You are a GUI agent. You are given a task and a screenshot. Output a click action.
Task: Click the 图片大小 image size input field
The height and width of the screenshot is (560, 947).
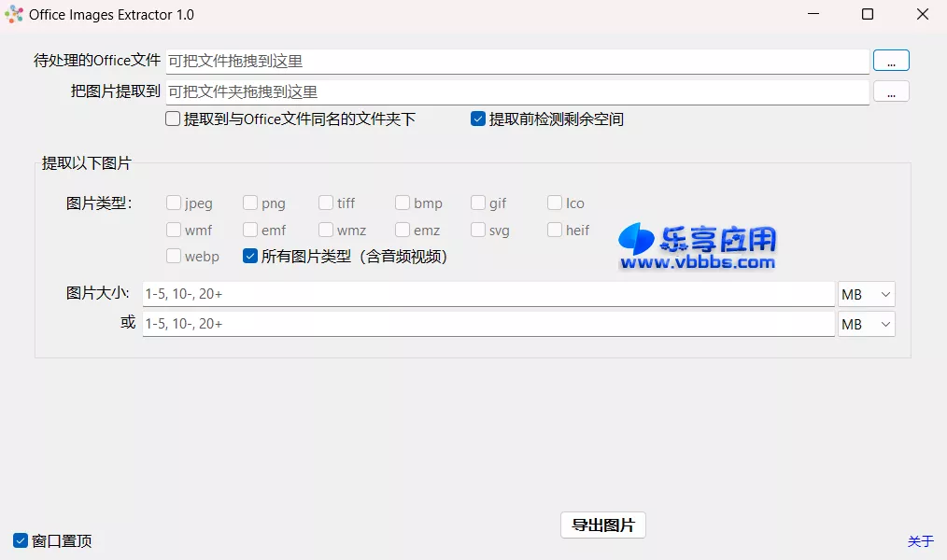(467, 293)
